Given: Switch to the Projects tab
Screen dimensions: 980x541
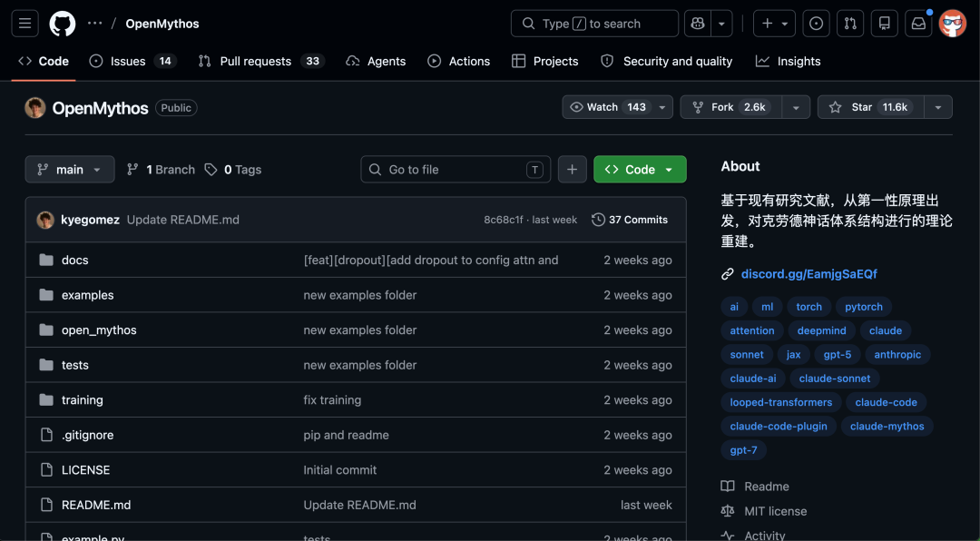Looking at the screenshot, I should [545, 62].
